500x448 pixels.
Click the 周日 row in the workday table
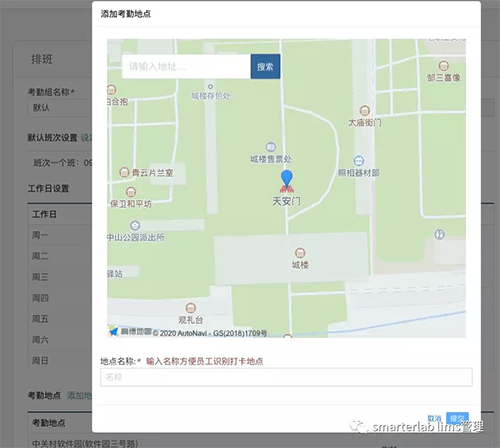pyautogui.click(x=60, y=361)
